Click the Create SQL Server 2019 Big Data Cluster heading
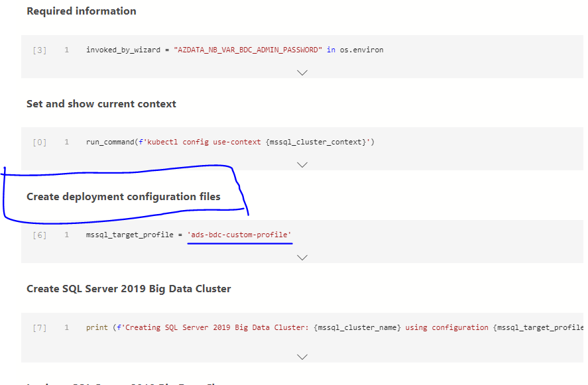The width and height of the screenshot is (588, 385). [x=129, y=289]
